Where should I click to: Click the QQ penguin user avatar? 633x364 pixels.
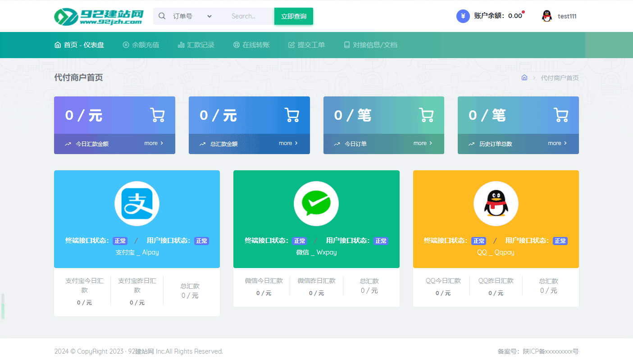point(547,16)
